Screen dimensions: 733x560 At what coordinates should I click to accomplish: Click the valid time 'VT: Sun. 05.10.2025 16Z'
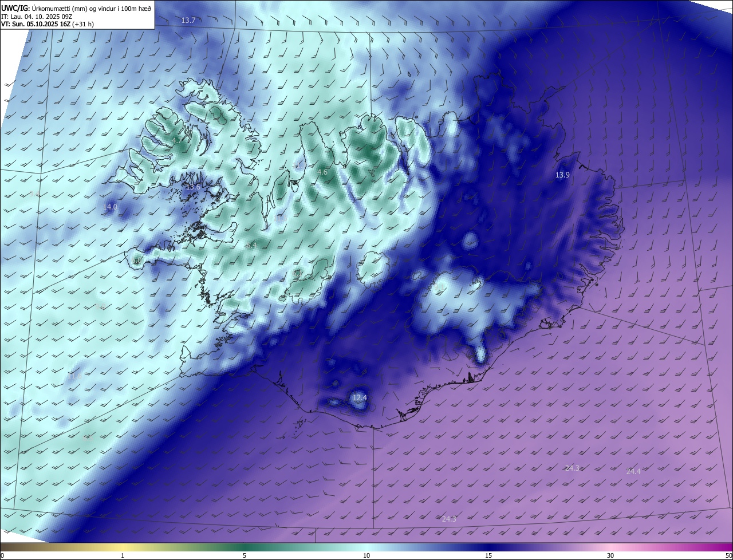(x=35, y=24)
